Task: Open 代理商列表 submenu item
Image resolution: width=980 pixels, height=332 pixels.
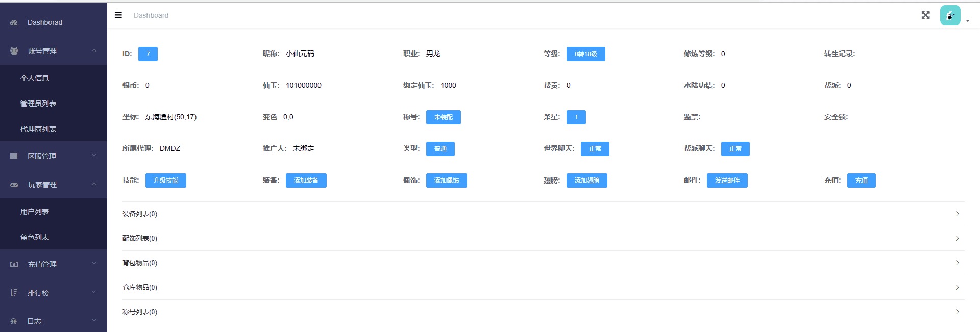Action: (54, 129)
